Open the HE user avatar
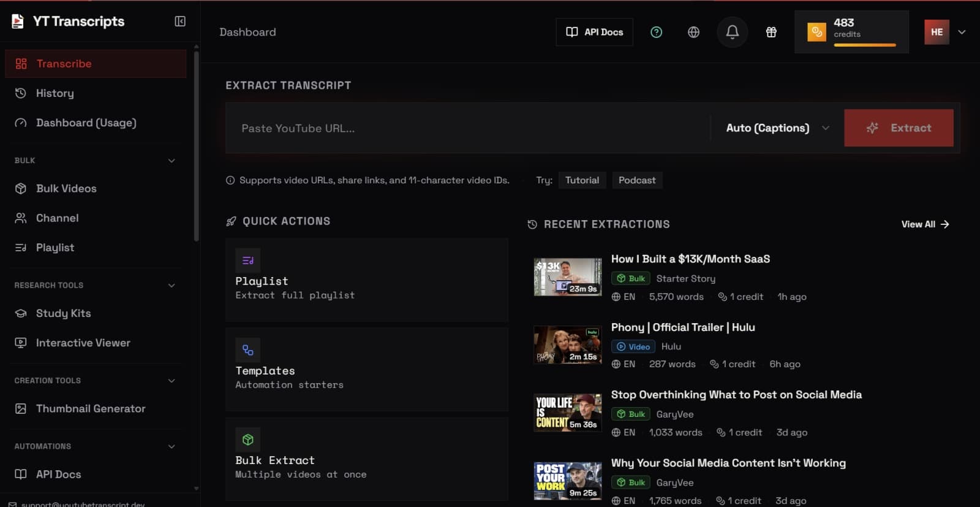Image resolution: width=980 pixels, height=507 pixels. coord(937,32)
